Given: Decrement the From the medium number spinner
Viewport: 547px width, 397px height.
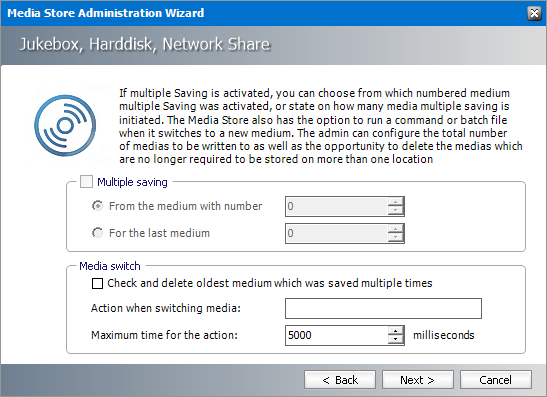Looking at the screenshot, I should click(x=396, y=211).
